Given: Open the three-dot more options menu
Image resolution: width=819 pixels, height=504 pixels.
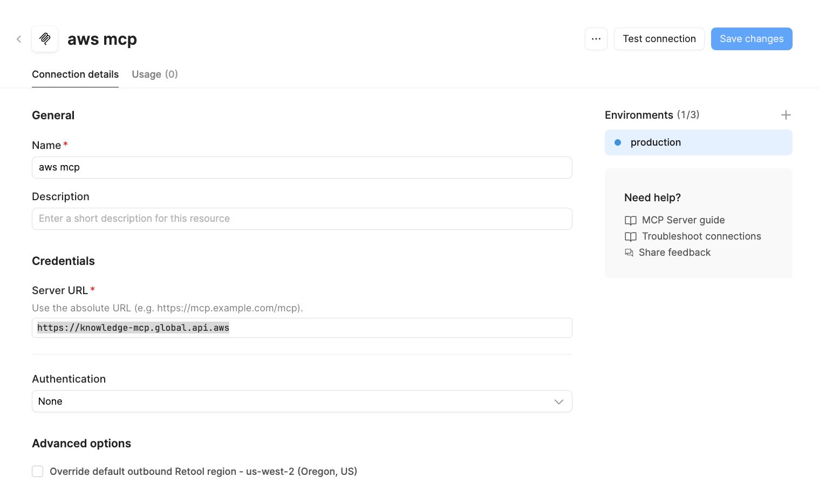Looking at the screenshot, I should [x=596, y=39].
